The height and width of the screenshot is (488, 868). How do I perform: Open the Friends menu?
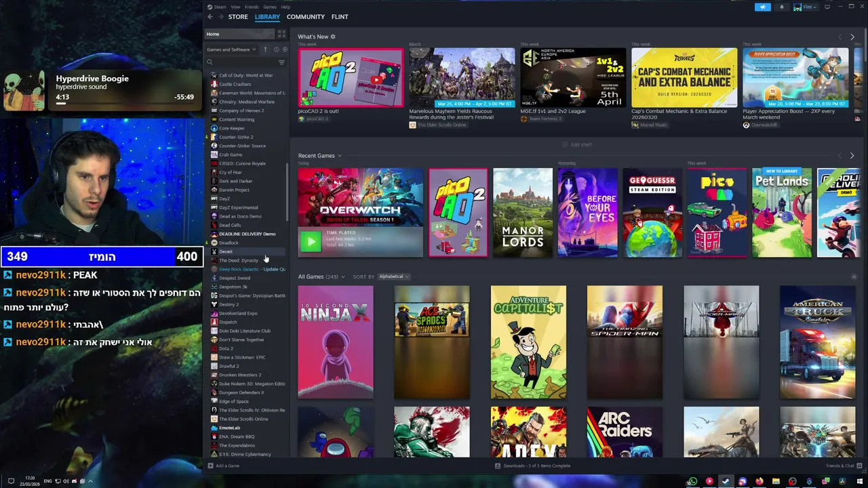[x=252, y=7]
